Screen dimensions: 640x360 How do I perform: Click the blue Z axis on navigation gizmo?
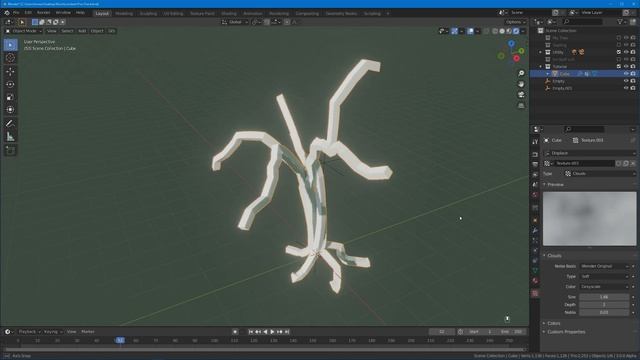(511, 43)
